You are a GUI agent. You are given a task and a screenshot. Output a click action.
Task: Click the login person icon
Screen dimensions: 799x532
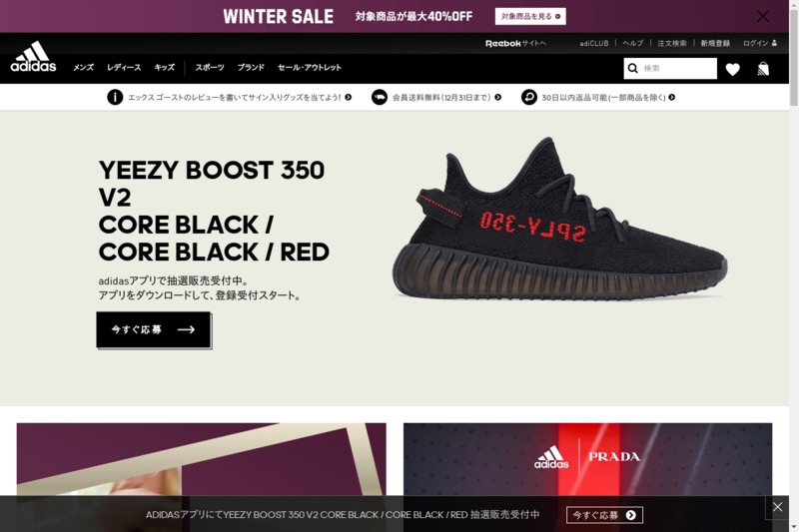pos(774,43)
